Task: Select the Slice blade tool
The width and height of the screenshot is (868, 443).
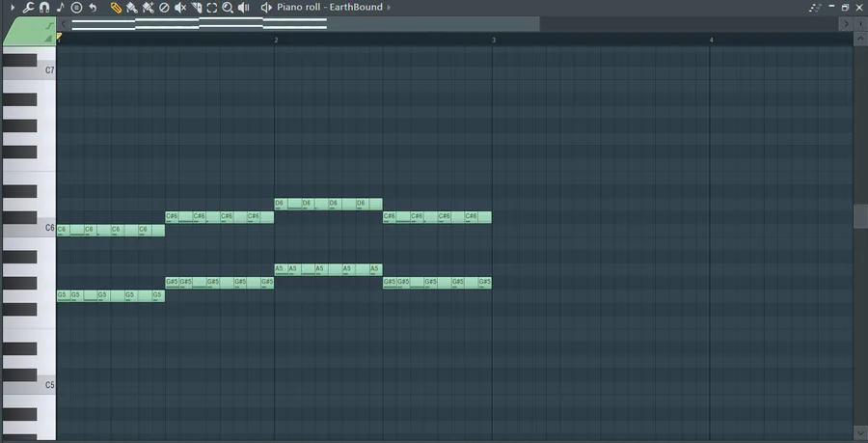Action: tap(196, 8)
